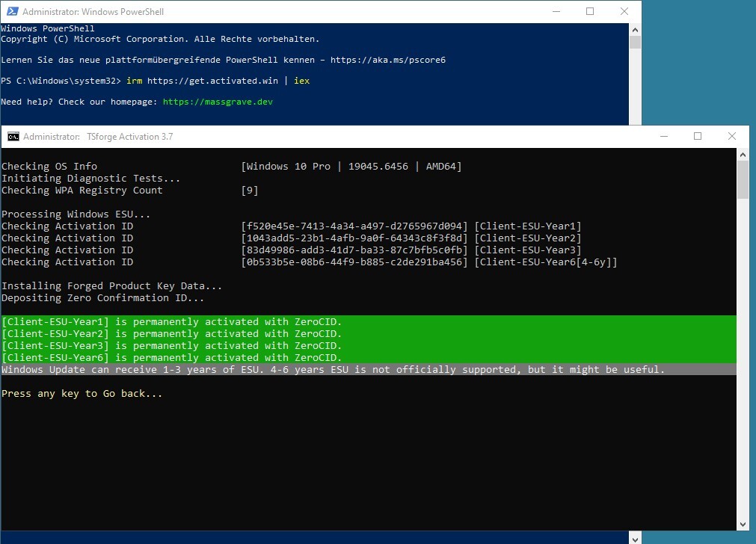Open the TSforge Activation window system menu icon
Image resolution: width=756 pixels, height=544 pixels.
[x=13, y=137]
